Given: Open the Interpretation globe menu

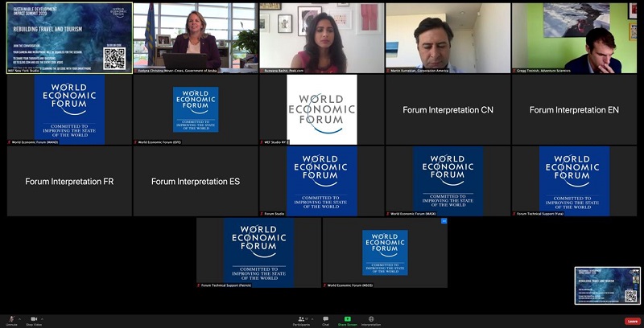Looking at the screenshot, I should 371,319.
